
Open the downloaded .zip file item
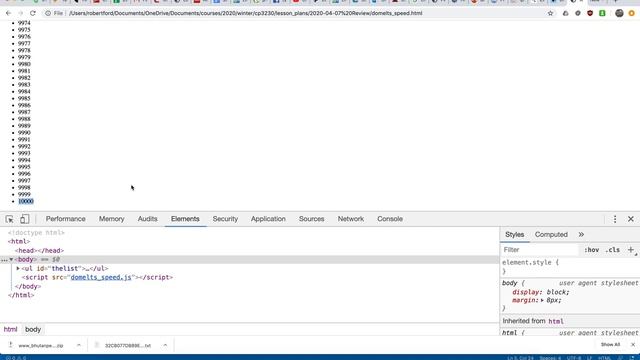tap(40, 345)
